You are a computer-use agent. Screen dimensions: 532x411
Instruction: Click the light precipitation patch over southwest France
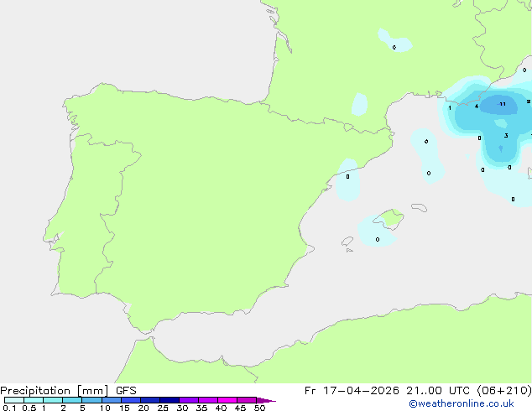tap(359, 104)
